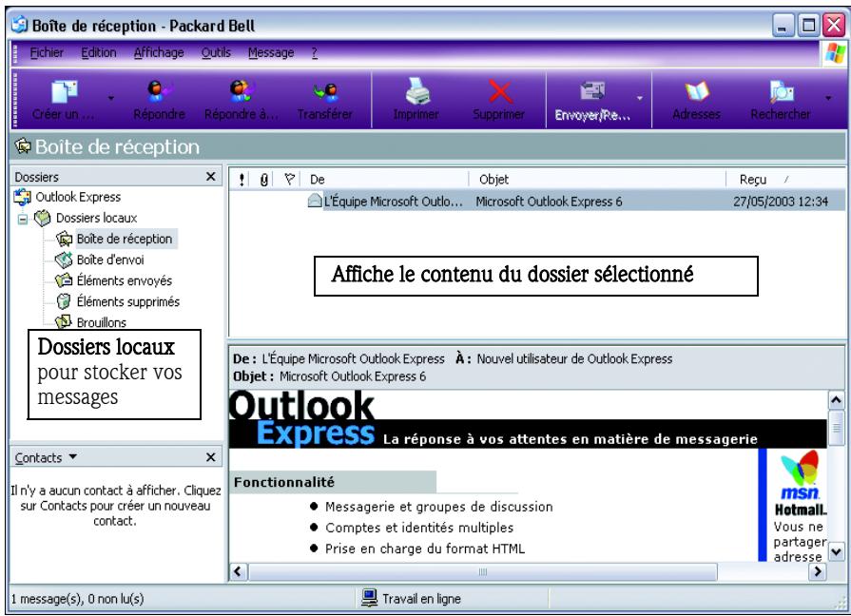
Task: Click the Imprimer printer icon
Action: [x=416, y=90]
